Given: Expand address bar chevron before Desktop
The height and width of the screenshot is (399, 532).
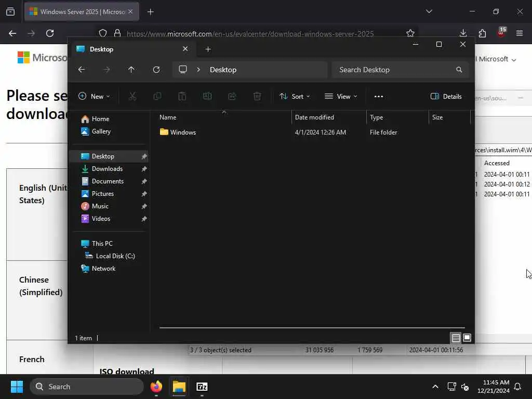Looking at the screenshot, I should coord(198,70).
